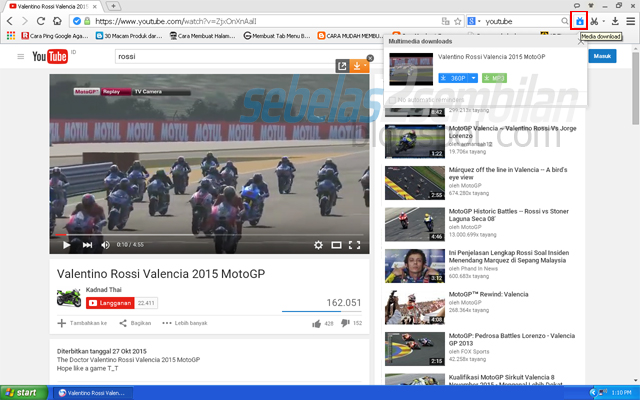Open the Media download toolbar icon
The height and width of the screenshot is (400, 640).
click(580, 21)
